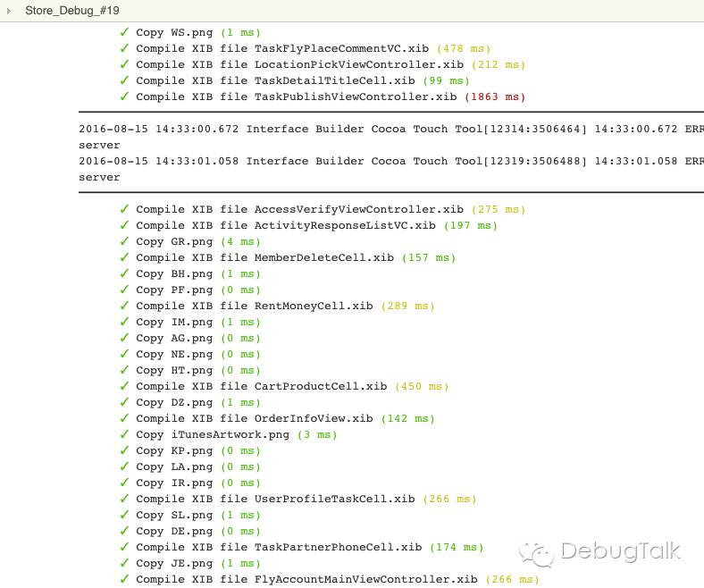The width and height of the screenshot is (704, 588).
Task: Select the 'Copy AG.png' line
Action: [190, 339]
